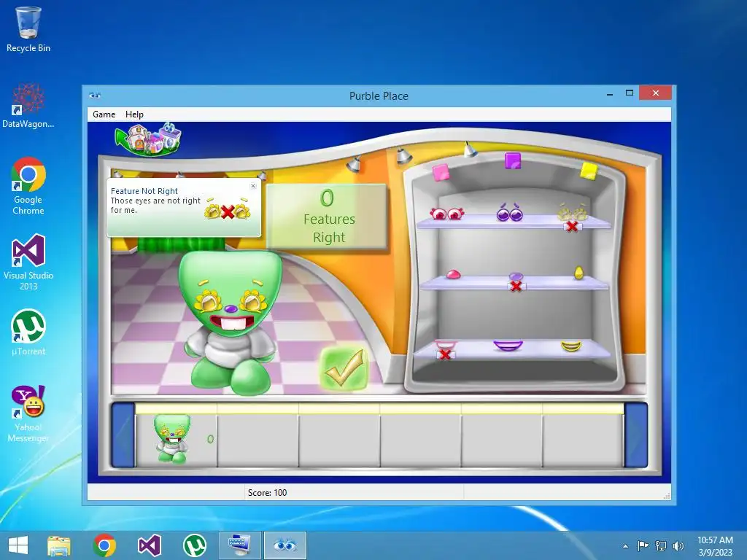Click the yellow eyes in the hint popup
The height and width of the screenshot is (560, 747).
click(228, 209)
